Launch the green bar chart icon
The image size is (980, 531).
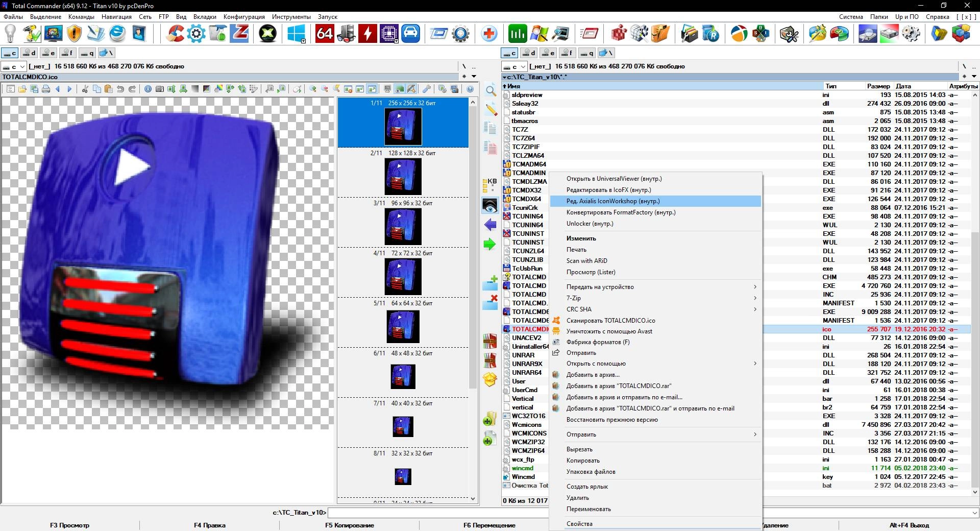pyautogui.click(x=517, y=34)
